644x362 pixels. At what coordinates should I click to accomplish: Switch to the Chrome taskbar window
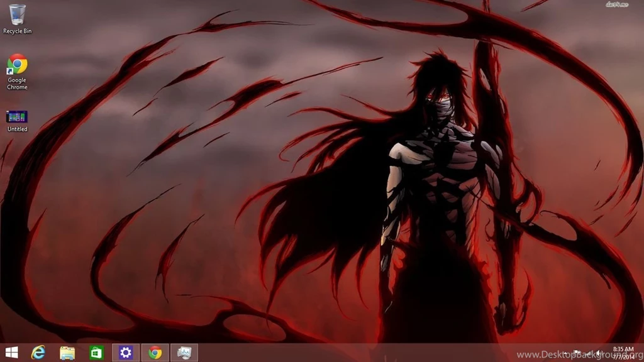155,353
